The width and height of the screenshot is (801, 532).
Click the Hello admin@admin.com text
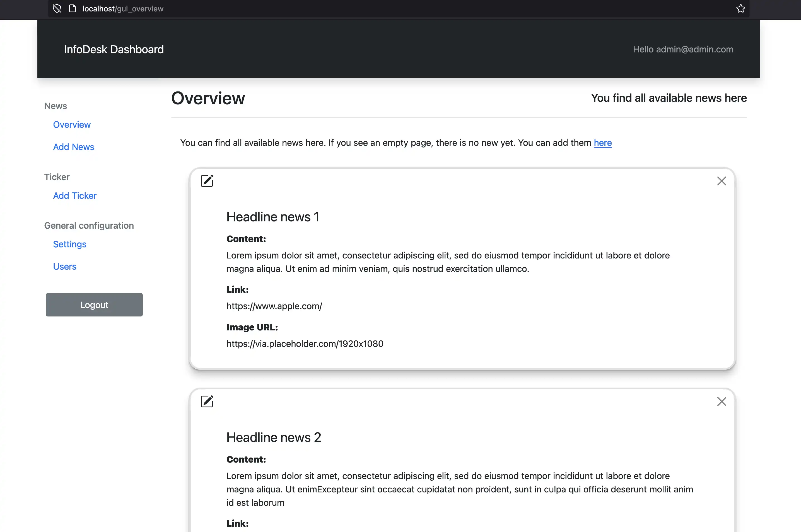tap(683, 50)
